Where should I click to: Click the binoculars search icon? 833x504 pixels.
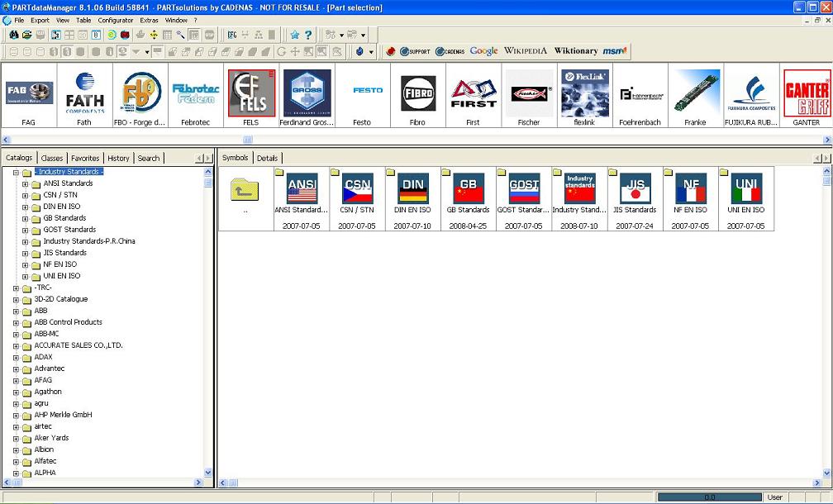click(14, 35)
